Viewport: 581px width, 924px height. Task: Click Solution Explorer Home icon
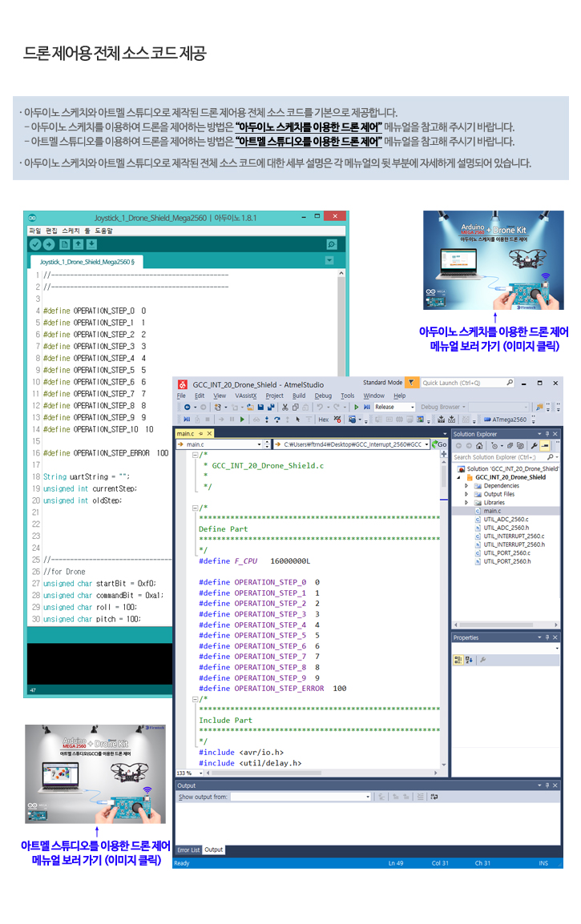479,446
